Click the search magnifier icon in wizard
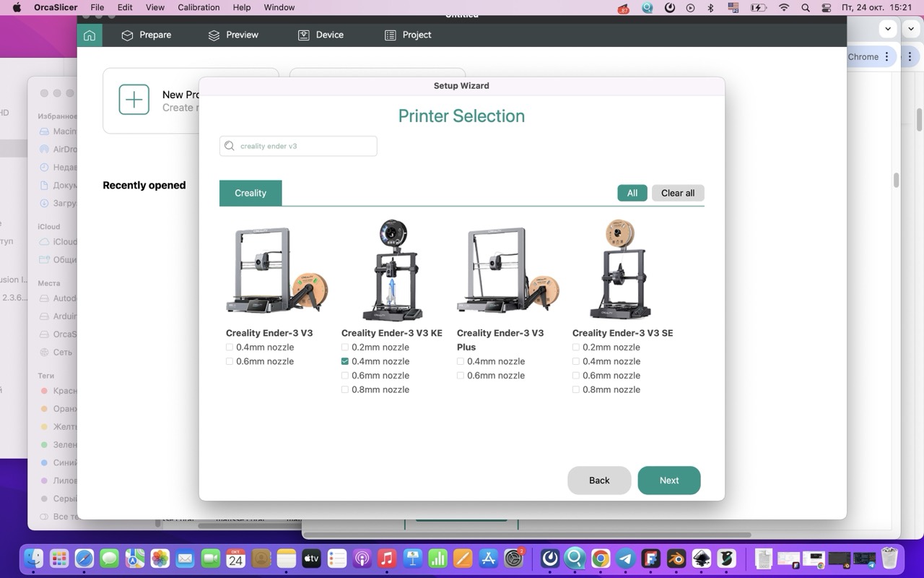924x578 pixels. coord(230,146)
